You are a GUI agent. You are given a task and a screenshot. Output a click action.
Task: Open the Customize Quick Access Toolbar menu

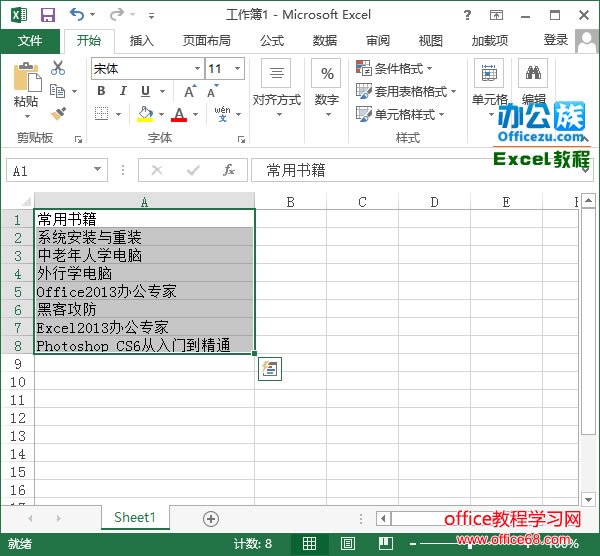coord(152,16)
